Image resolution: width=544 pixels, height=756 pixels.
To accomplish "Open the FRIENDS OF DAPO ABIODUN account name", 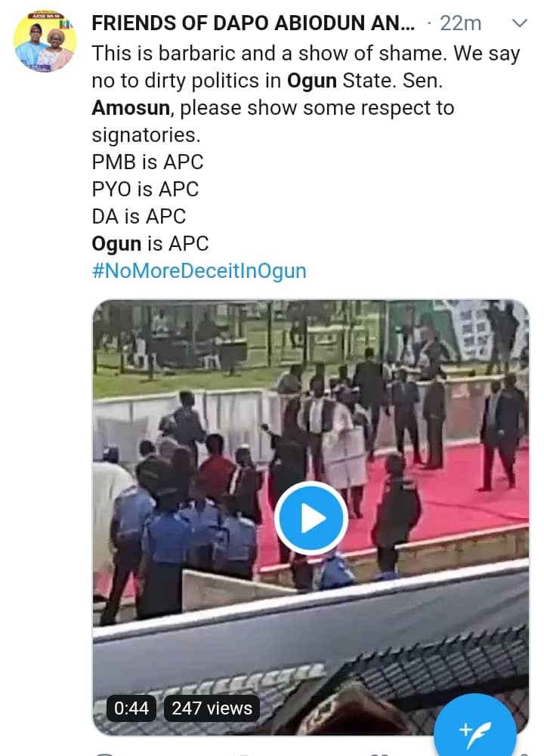I will point(253,23).
